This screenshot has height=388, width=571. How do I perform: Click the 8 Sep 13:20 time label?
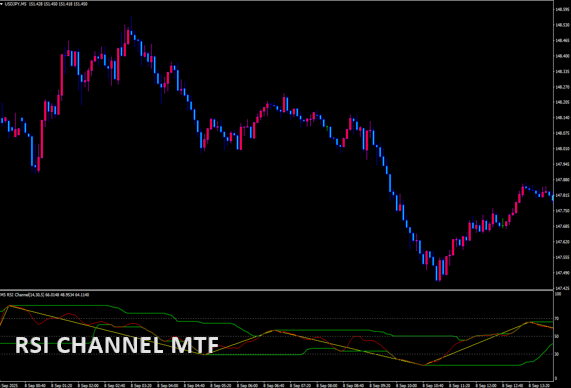[x=540, y=385]
